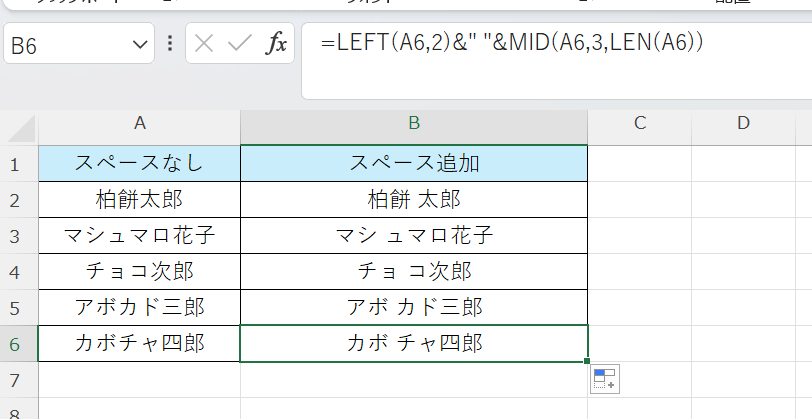Select row 1 header
Viewport: 812px width, 419px height.
[15, 164]
